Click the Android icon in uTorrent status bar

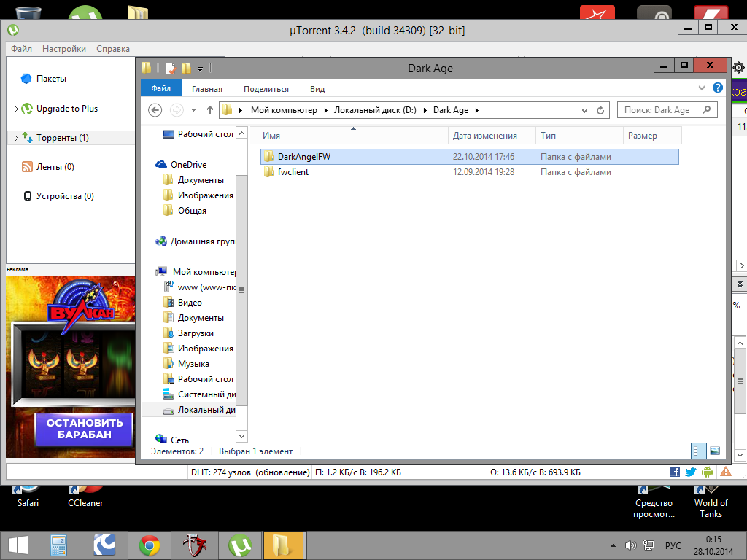click(x=707, y=472)
